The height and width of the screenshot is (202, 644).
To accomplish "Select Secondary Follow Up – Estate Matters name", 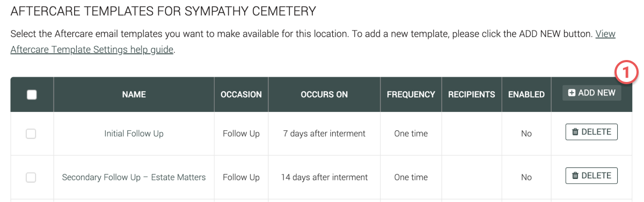I will (x=134, y=177).
